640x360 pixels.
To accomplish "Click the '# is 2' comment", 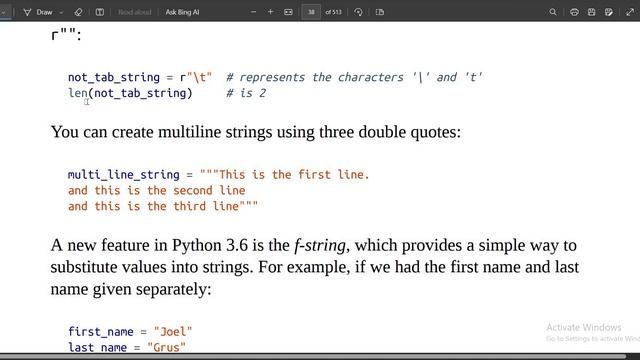I will tap(246, 93).
